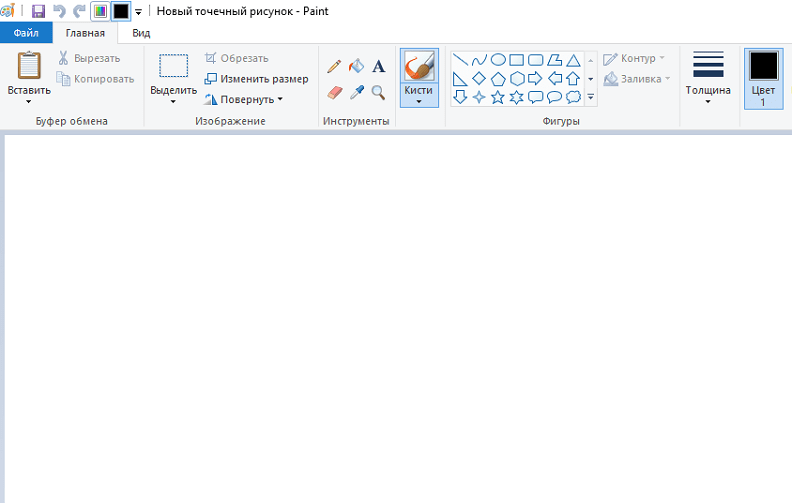Screen dimensions: 792x503
Task: Choose the oval shape in Фигуры gallery
Action: [x=497, y=60]
